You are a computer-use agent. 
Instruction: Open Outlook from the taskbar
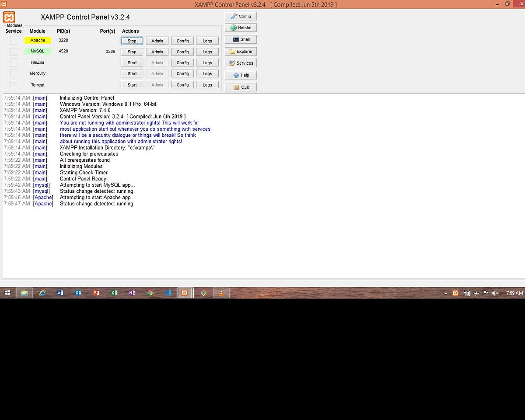[78, 293]
